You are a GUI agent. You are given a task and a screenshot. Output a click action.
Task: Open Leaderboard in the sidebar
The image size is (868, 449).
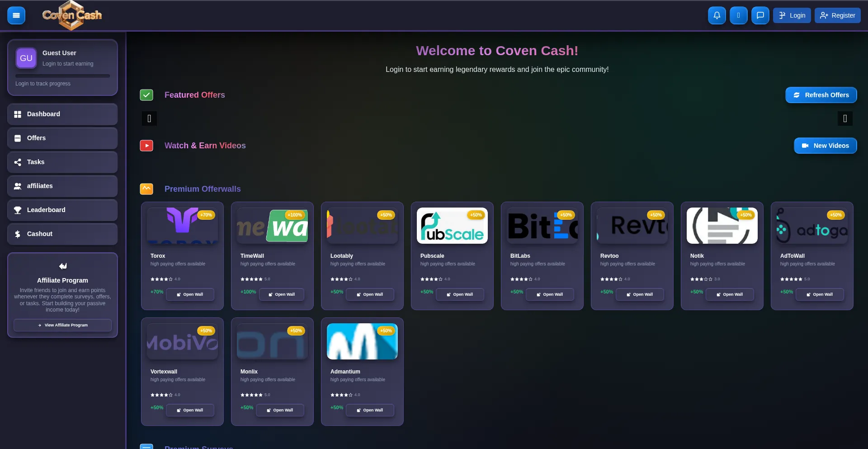tap(62, 210)
